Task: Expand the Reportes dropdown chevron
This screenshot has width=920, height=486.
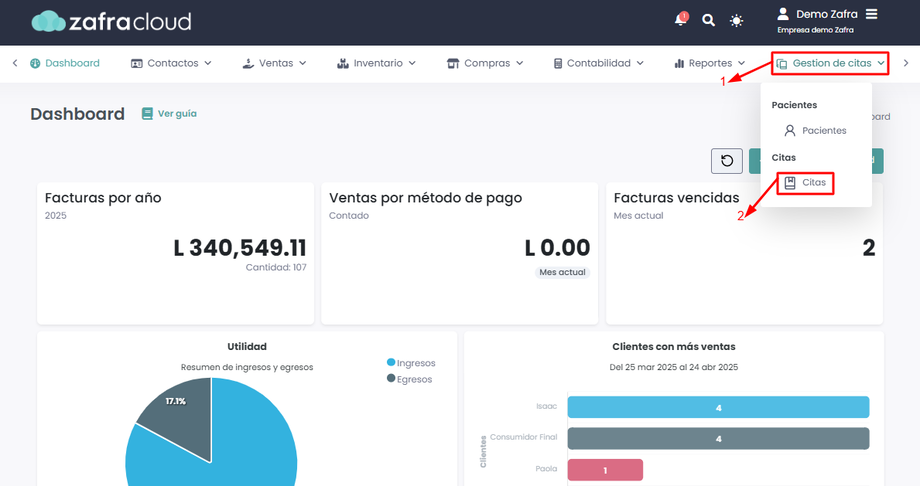Action: [742, 63]
